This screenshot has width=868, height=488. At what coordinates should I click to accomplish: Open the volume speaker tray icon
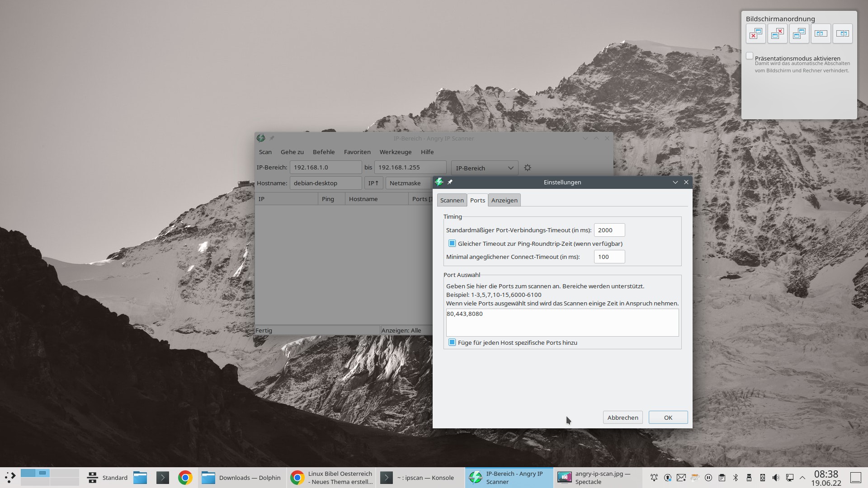pos(776,478)
